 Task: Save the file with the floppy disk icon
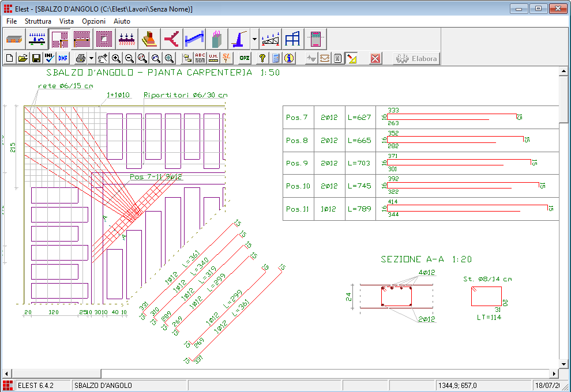tap(36, 58)
